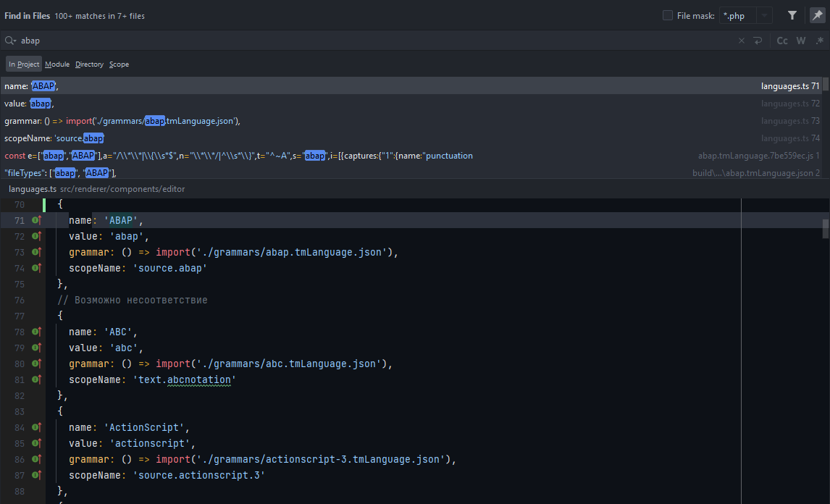Select result in abap.tmLanguage.7be559ec.js
Image resolution: width=830 pixels, height=504 pixels.
[x=411, y=156]
